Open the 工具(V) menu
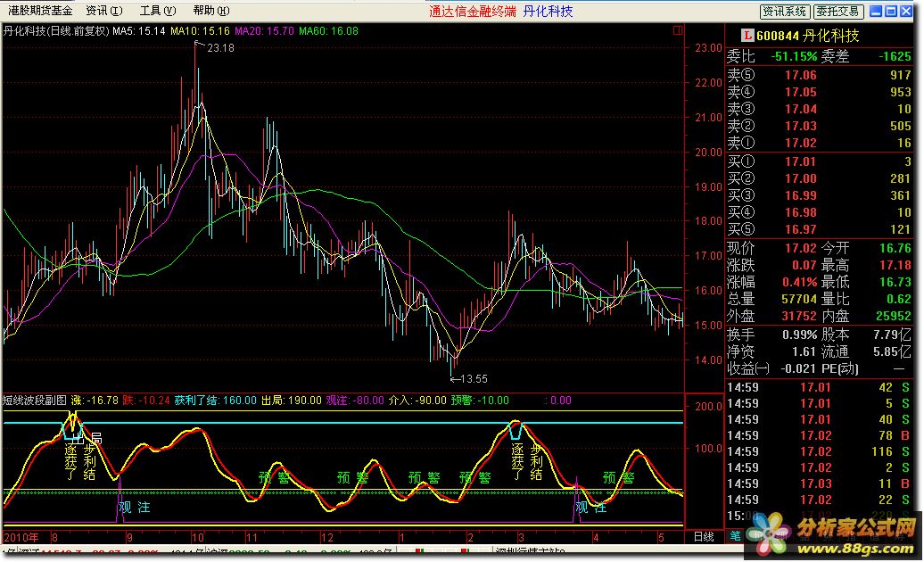 [158, 11]
